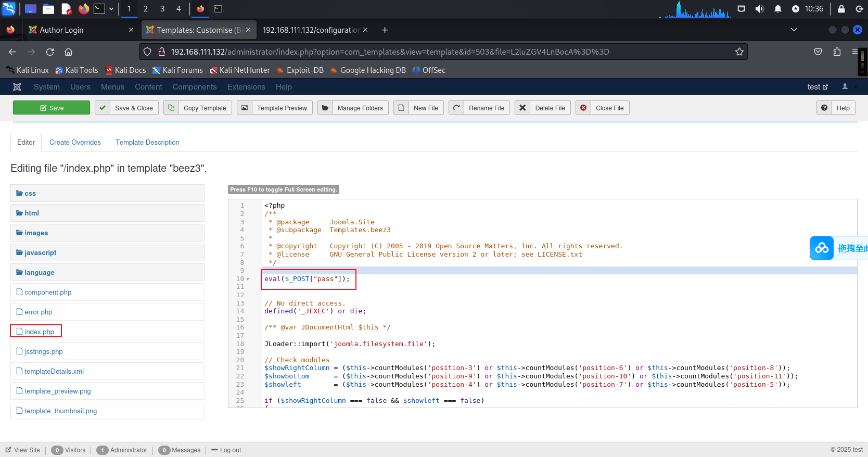Open the toolbar Help button

(836, 108)
